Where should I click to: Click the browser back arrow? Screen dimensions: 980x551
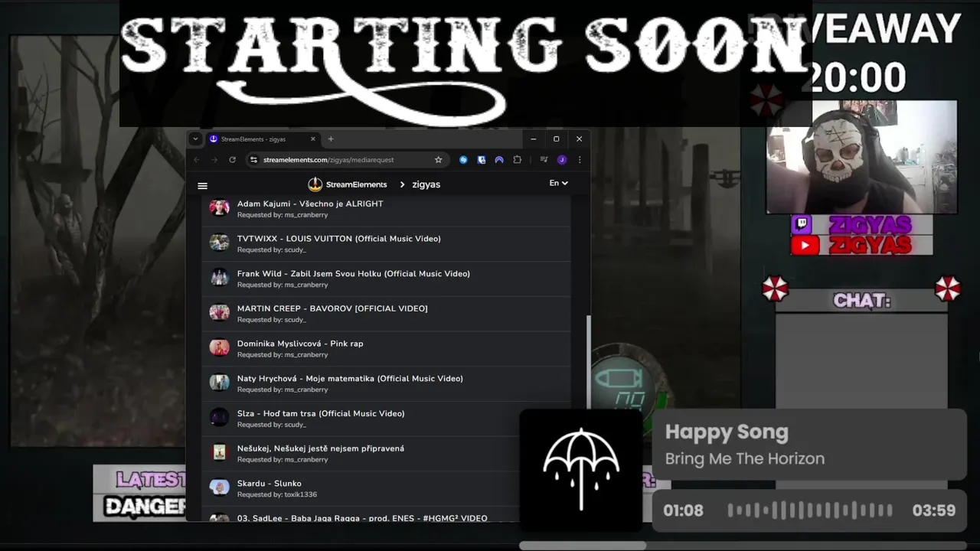point(197,160)
